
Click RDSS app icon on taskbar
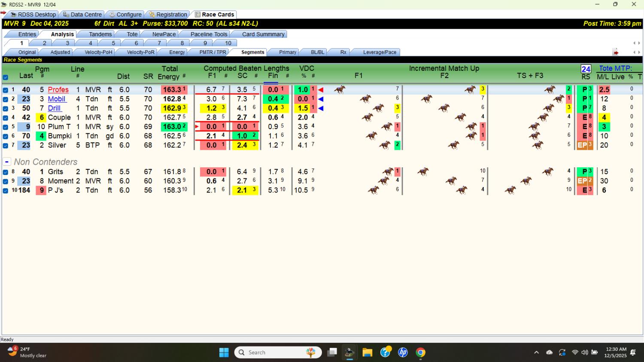point(349,353)
